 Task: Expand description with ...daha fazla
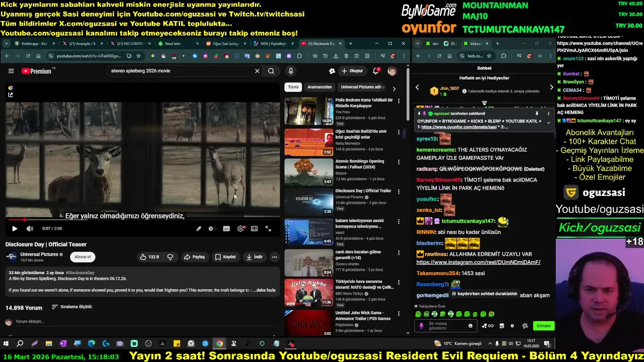point(264,290)
